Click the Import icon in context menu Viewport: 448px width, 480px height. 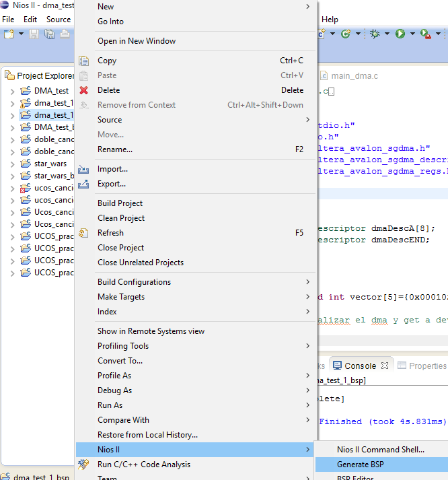(x=83, y=169)
